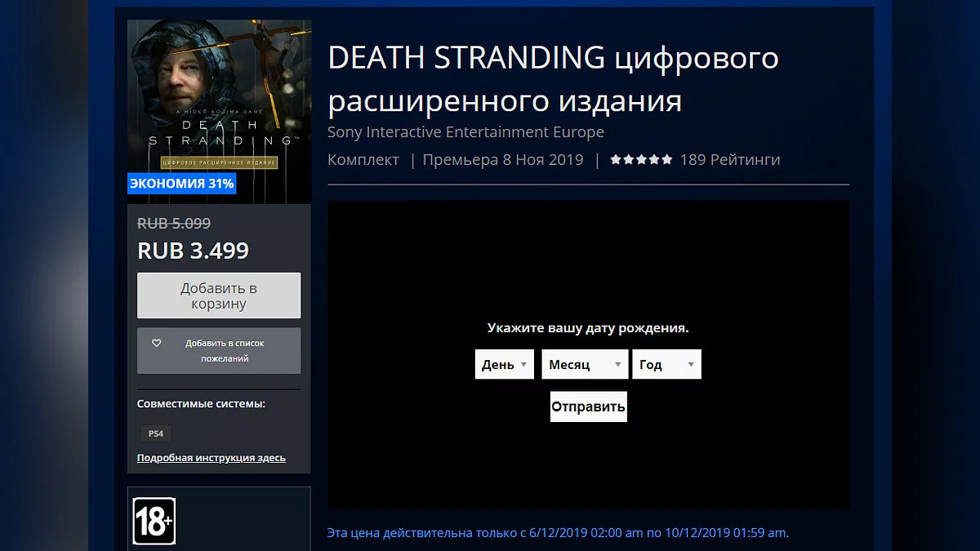The height and width of the screenshot is (551, 980).
Task: Click the Отправить submit button
Action: pos(588,406)
